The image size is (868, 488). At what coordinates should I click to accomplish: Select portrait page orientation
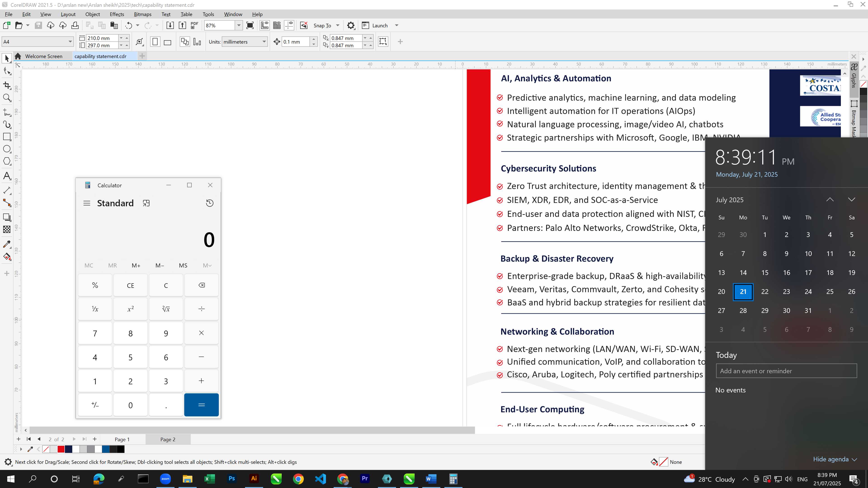pyautogui.click(x=155, y=42)
